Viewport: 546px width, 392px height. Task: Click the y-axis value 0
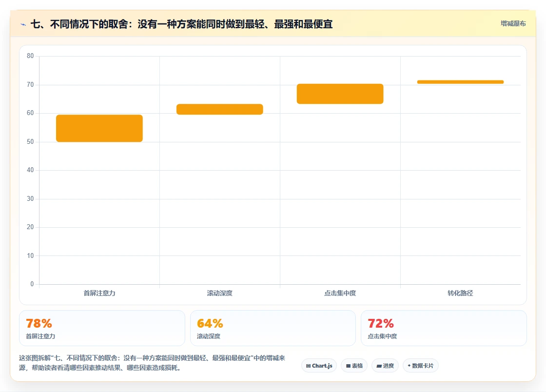click(32, 284)
